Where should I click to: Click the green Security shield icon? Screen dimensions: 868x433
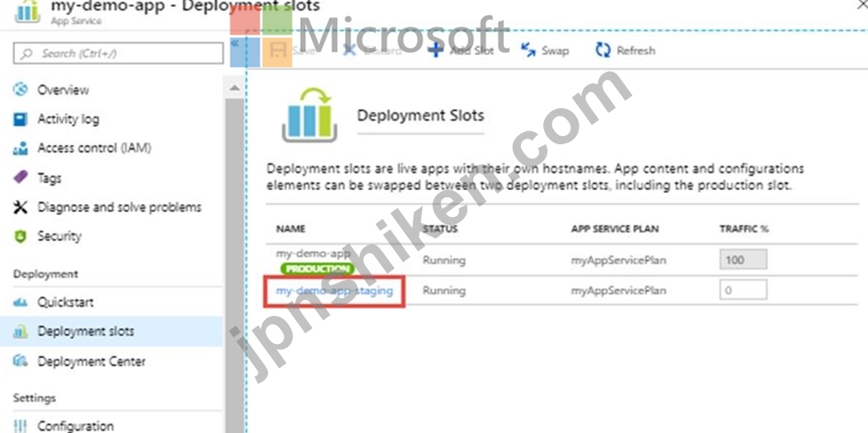pyautogui.click(x=20, y=237)
